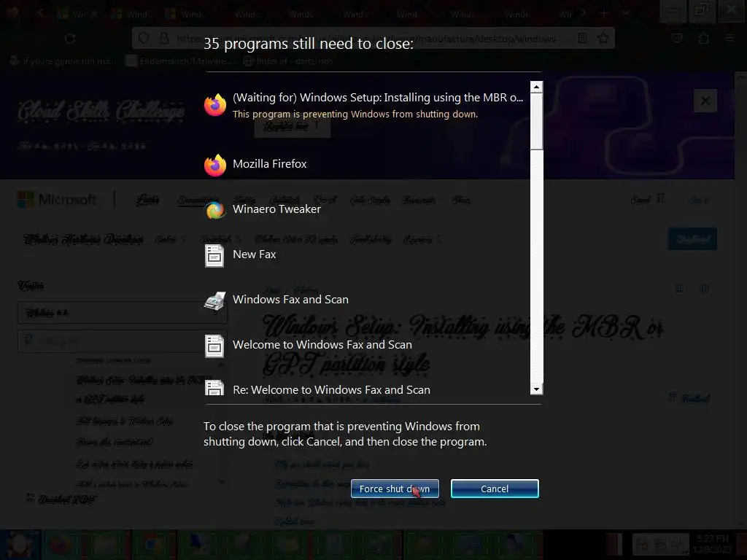This screenshot has height=560, width=747.
Task: Select the 'Mozilla Firefox' list entry
Action: click(270, 164)
